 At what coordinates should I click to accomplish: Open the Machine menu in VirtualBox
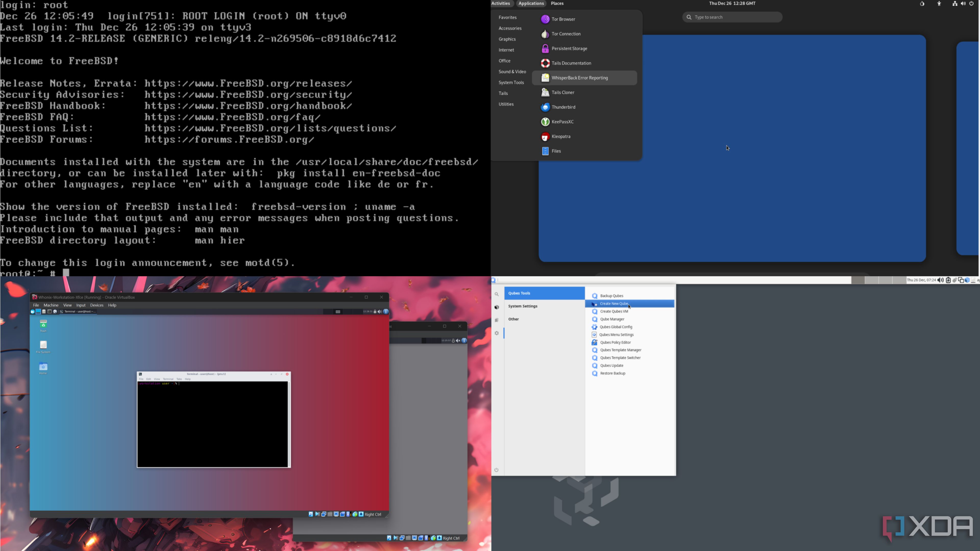pos(51,305)
